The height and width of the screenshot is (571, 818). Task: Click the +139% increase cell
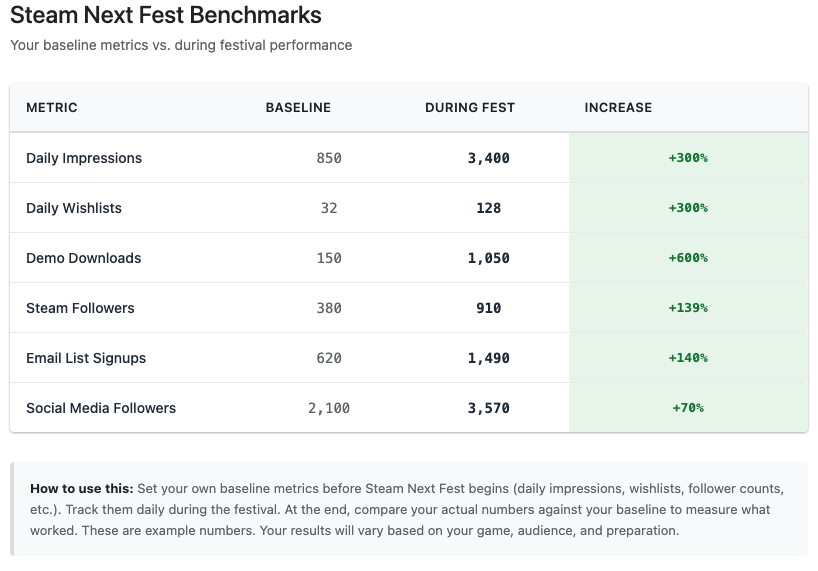coord(688,308)
